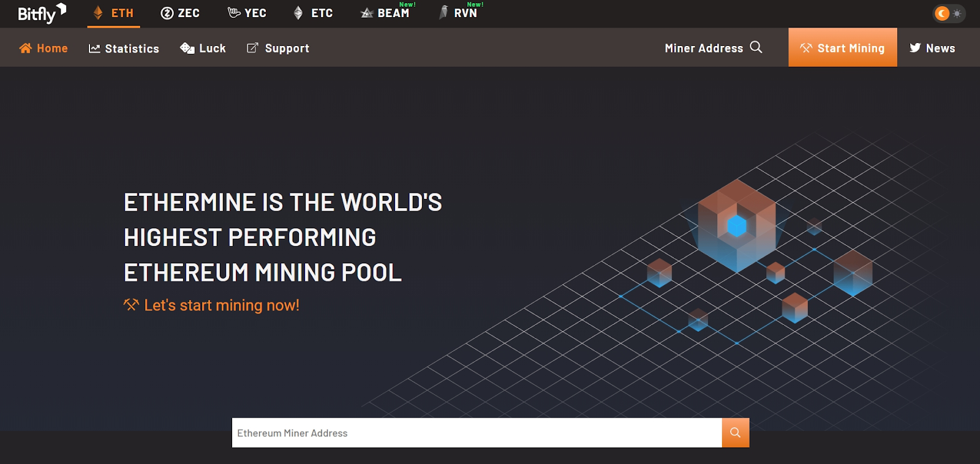Click the Ethereum Classic icon beside ETC

[x=298, y=13]
